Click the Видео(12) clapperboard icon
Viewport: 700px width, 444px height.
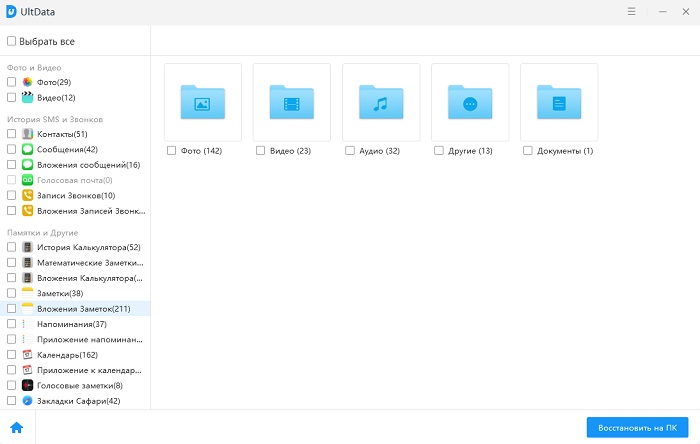[x=28, y=97]
